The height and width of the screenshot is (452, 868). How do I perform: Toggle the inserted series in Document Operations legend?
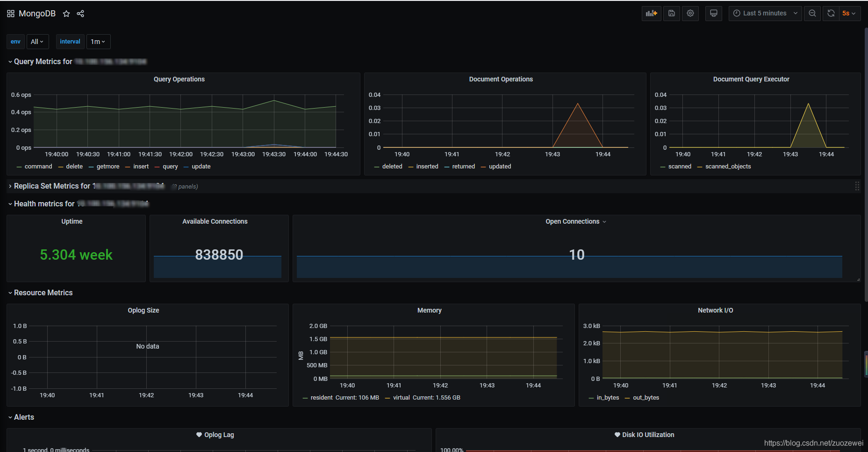(x=427, y=167)
